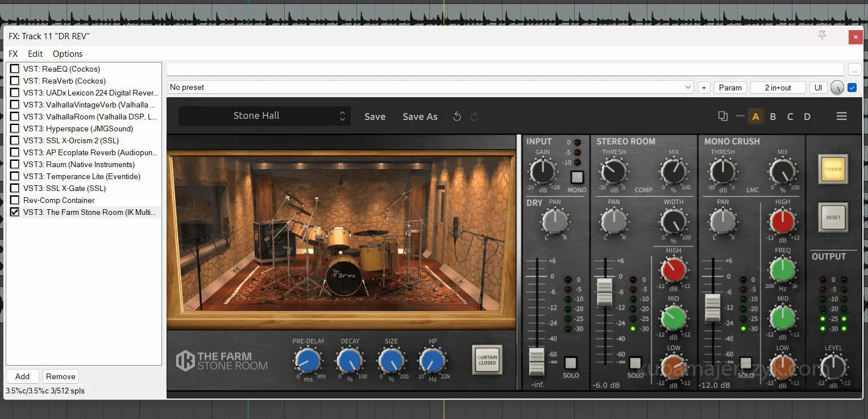This screenshot has height=419, width=868.
Task: Toggle the plugin bypass checkbox at top right
Action: tap(852, 88)
